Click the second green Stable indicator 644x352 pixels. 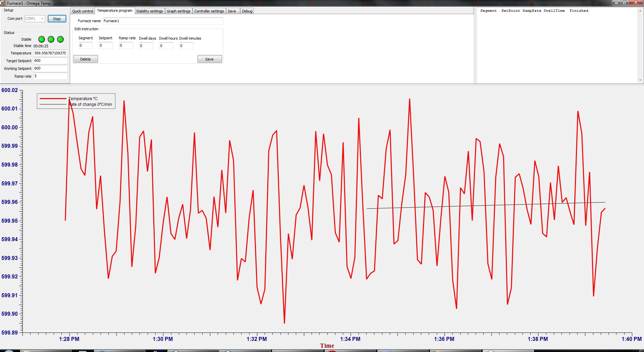51,39
